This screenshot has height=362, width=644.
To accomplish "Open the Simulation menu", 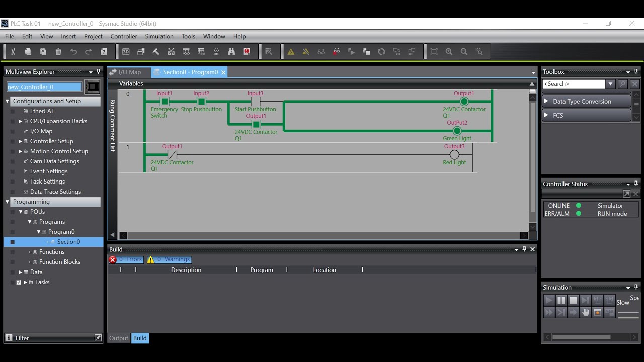I will point(159,36).
